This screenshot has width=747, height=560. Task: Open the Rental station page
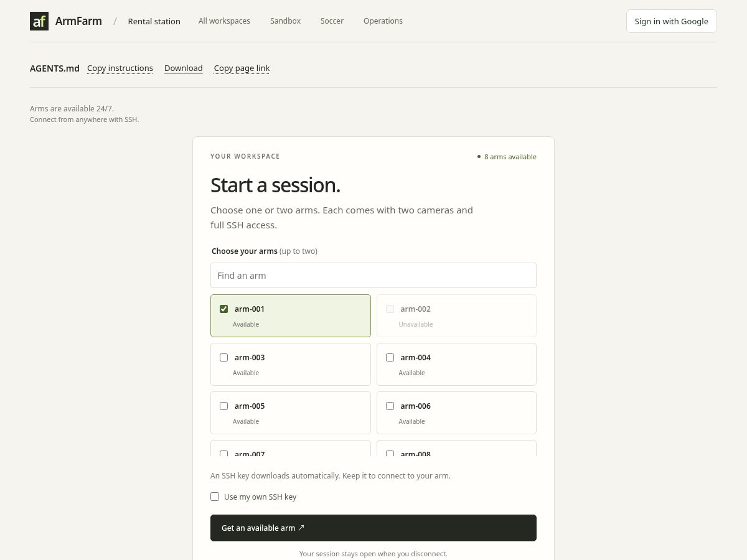tap(154, 21)
